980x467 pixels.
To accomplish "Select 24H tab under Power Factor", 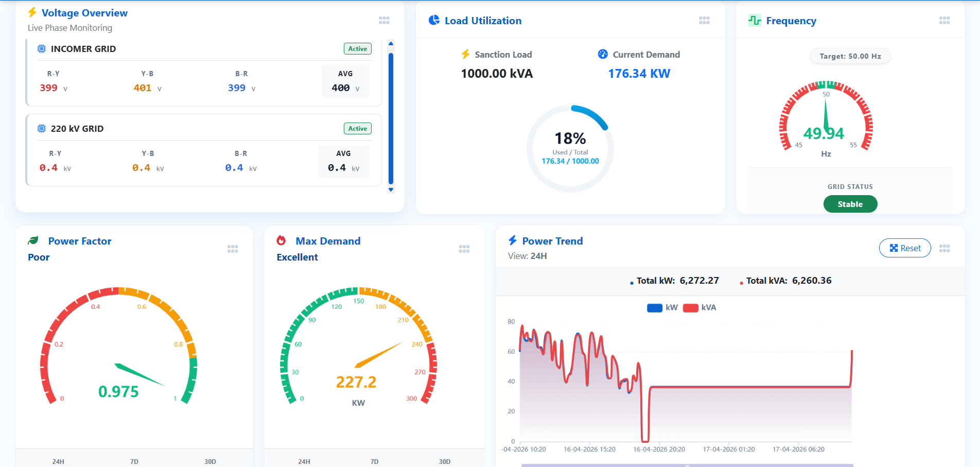I will coord(58,461).
